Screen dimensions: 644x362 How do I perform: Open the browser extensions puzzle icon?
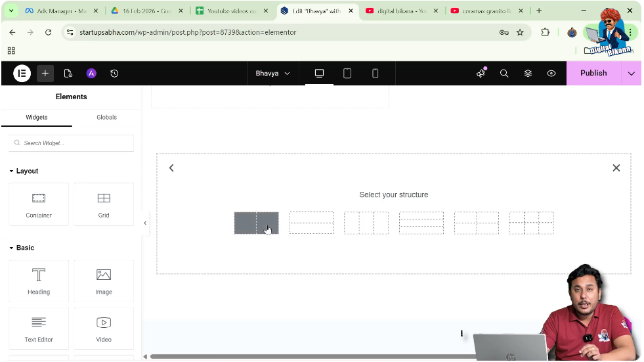545,32
